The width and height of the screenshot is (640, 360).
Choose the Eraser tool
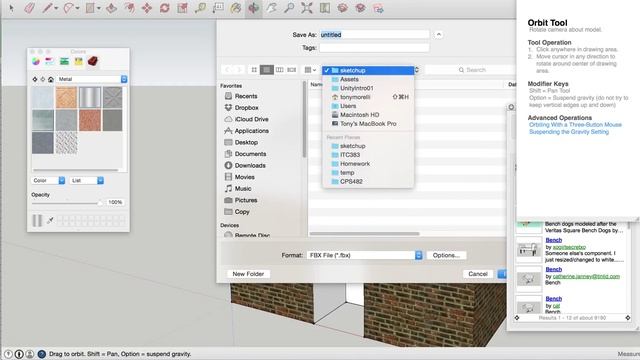tap(30, 8)
